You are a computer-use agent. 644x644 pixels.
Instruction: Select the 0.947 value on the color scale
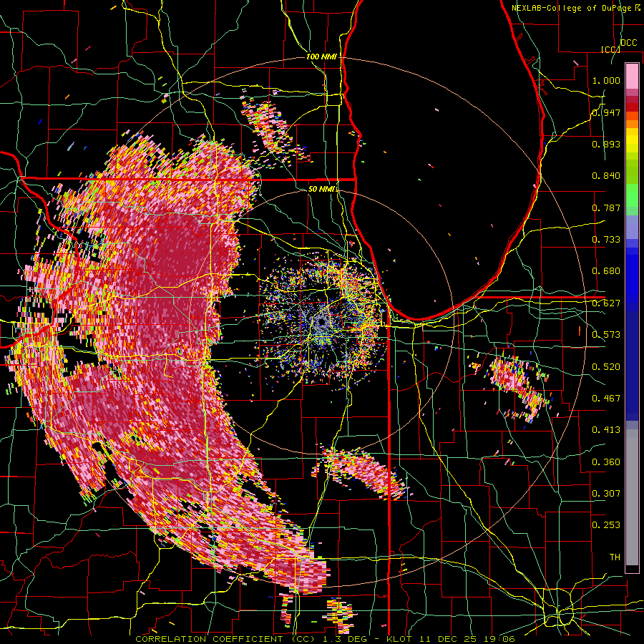point(606,112)
